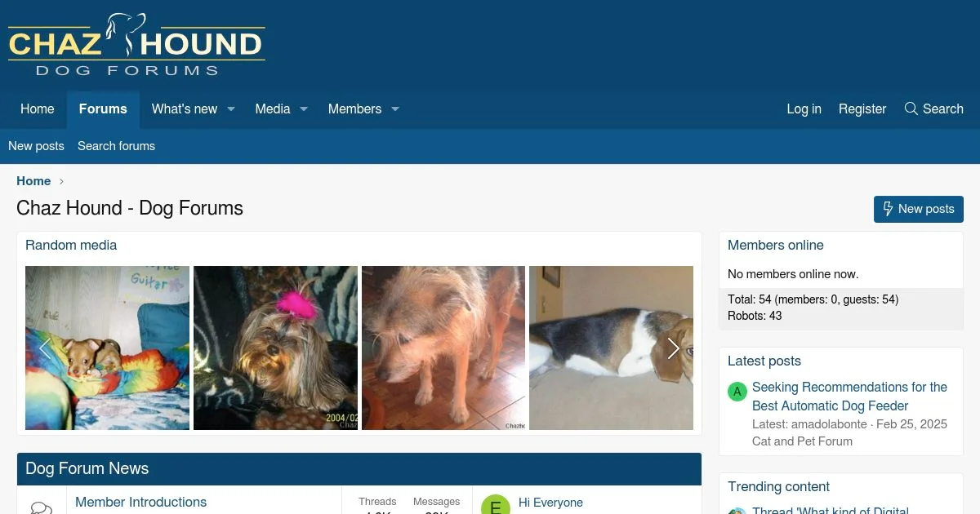Image resolution: width=980 pixels, height=514 pixels.
Task: Click the lightning icon on New posts button
Action: (x=889, y=209)
